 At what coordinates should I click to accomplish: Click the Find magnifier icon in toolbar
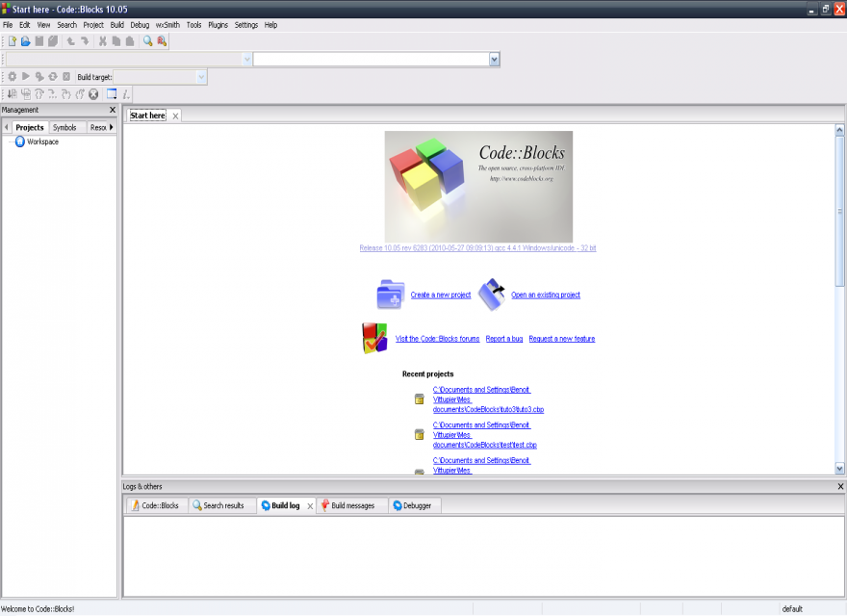(x=147, y=41)
